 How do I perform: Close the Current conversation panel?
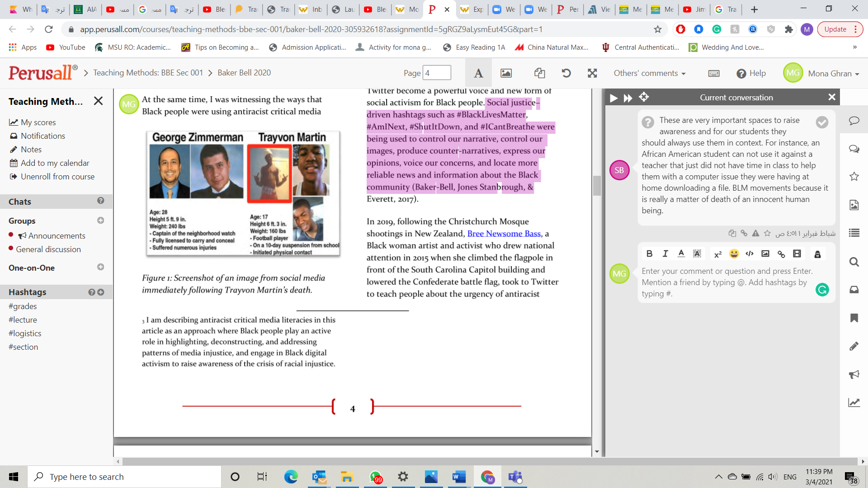click(832, 97)
